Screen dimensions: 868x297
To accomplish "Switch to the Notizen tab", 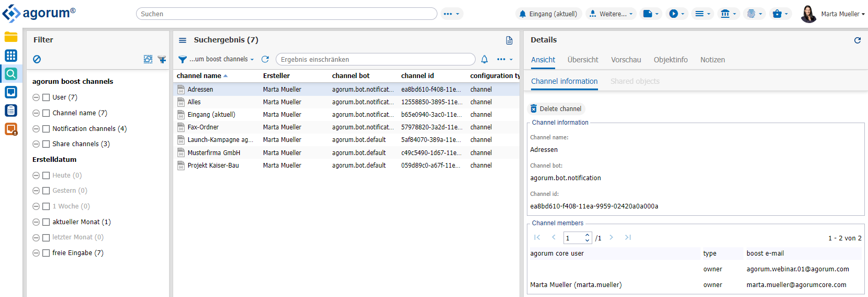I will coord(713,60).
